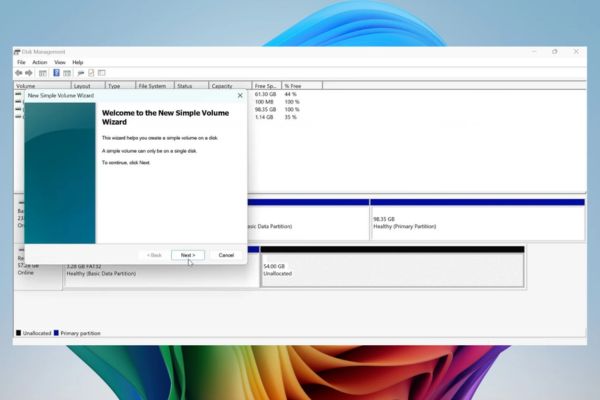Cancel the New Simple Volume Wizard
Screen dimensions: 600x400
226,255
